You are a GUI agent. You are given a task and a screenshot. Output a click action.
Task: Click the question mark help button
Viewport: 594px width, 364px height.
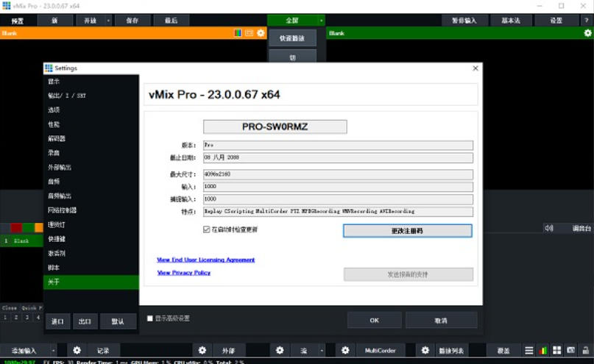[586, 21]
